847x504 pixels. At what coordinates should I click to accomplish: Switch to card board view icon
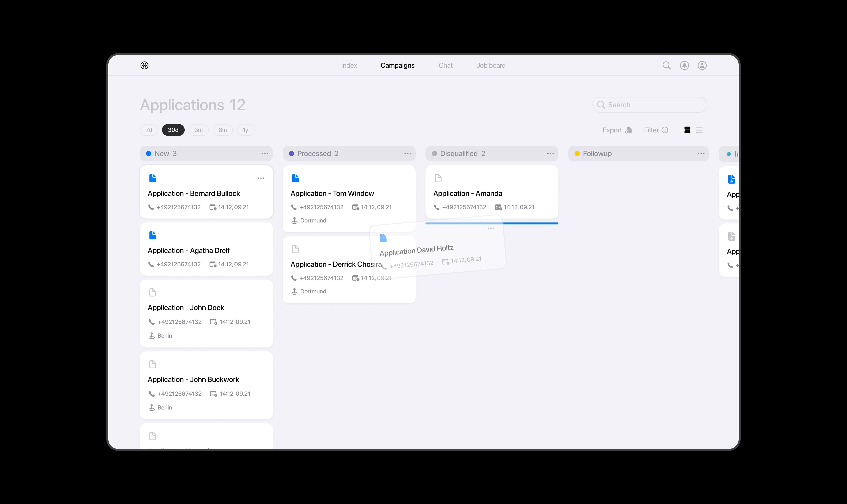point(687,130)
